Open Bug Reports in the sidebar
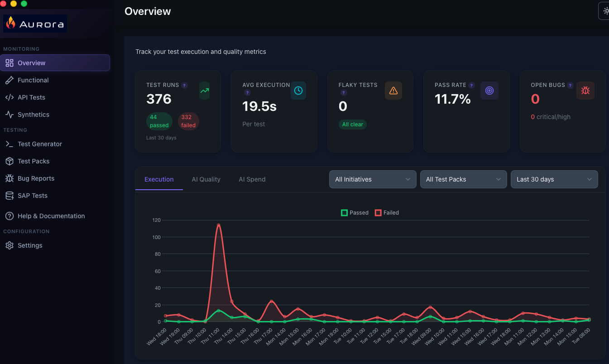This screenshot has width=609, height=364. pos(55,178)
